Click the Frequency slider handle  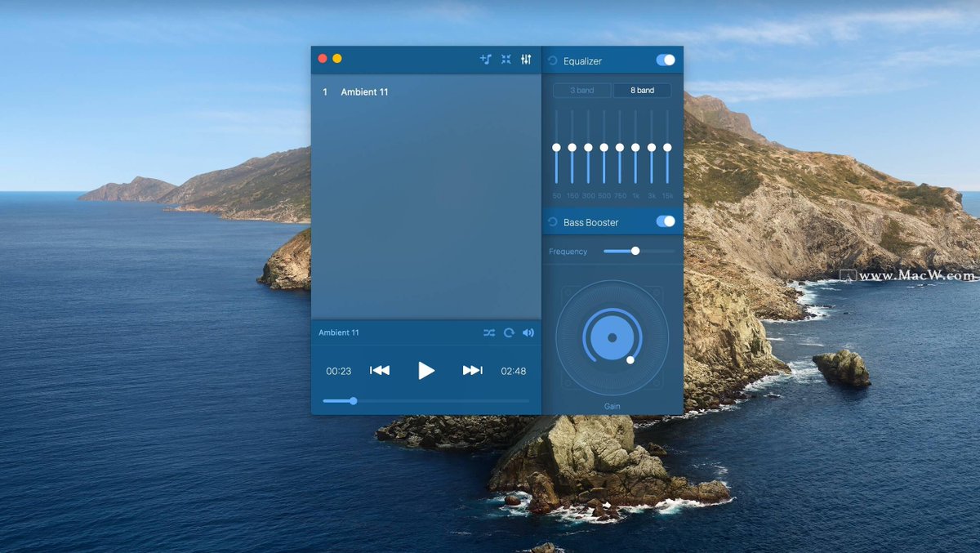point(635,251)
